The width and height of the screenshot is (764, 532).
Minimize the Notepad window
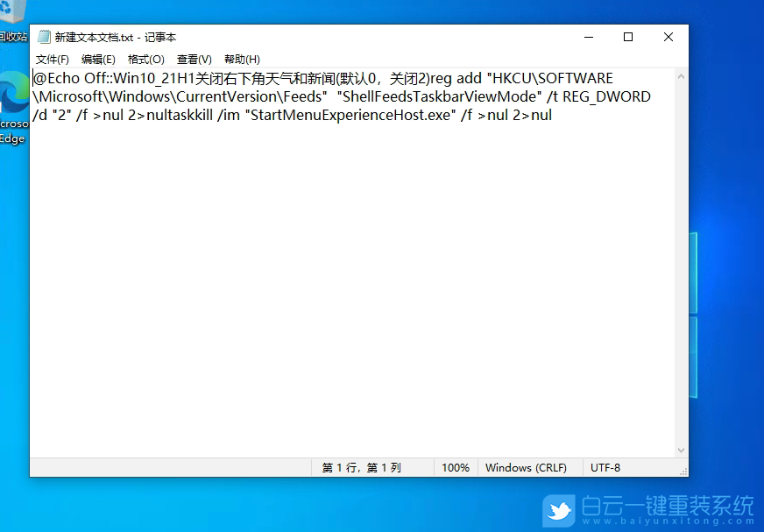pos(588,37)
